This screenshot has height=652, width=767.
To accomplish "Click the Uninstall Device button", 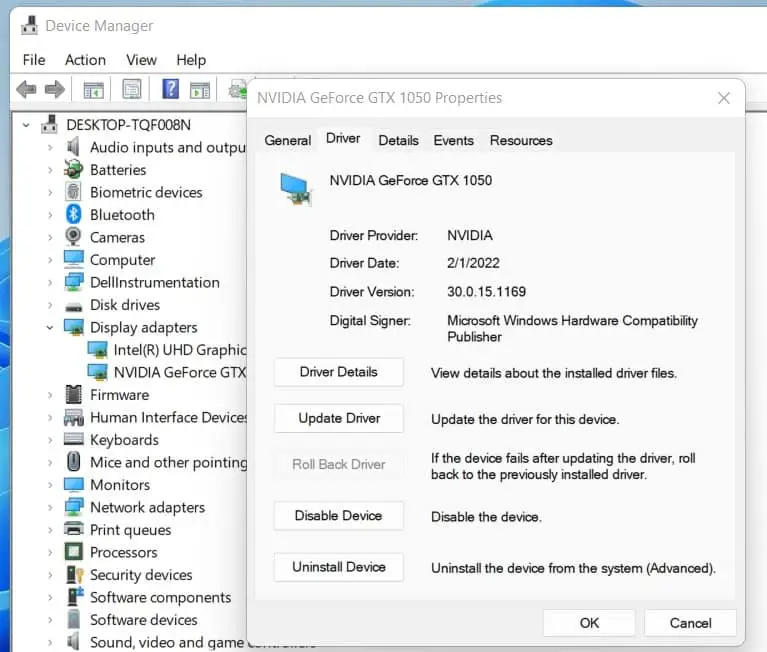I will (x=338, y=567).
